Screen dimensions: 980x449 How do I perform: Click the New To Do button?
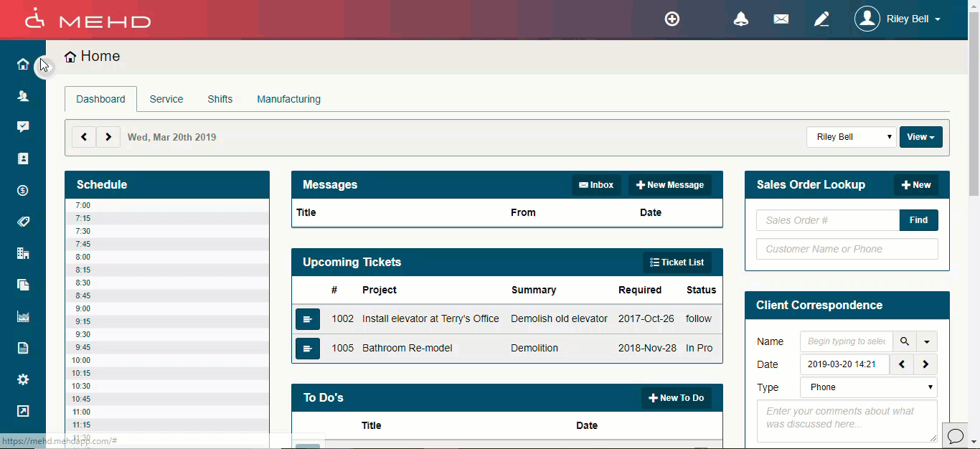677,398
